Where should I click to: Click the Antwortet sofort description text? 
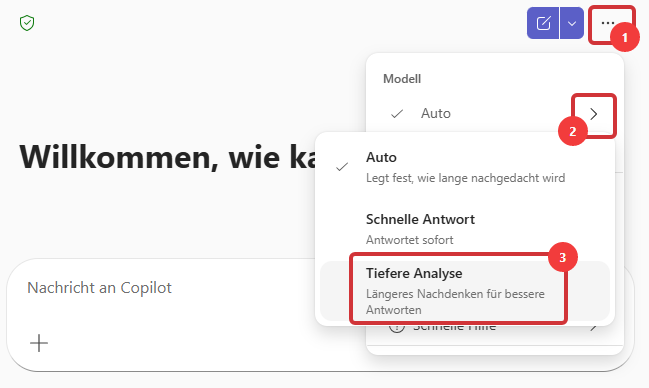(409, 240)
